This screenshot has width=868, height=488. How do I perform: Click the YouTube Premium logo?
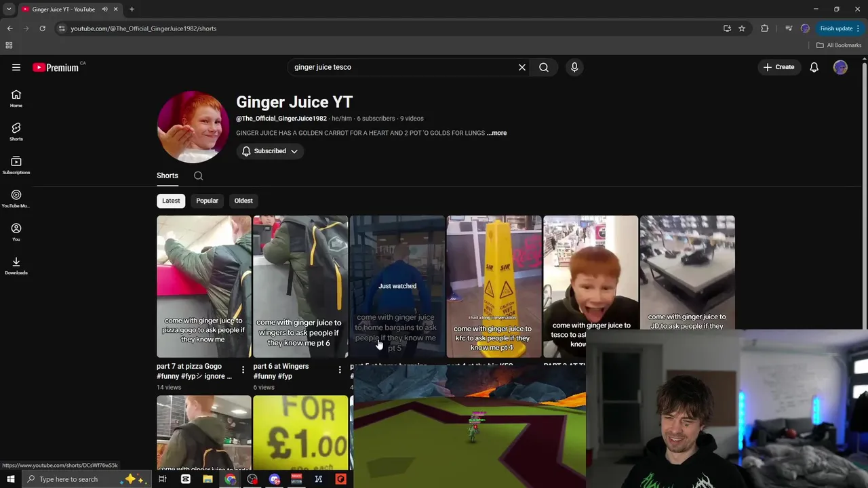coord(56,67)
